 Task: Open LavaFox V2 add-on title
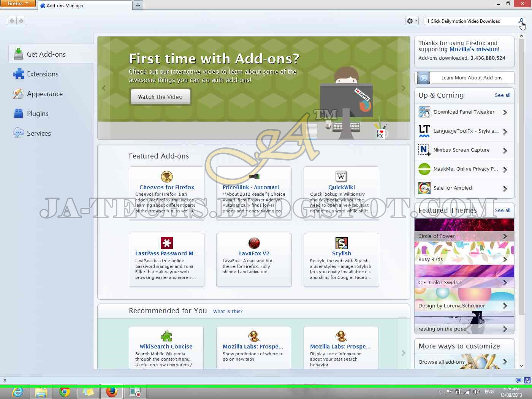click(x=254, y=253)
